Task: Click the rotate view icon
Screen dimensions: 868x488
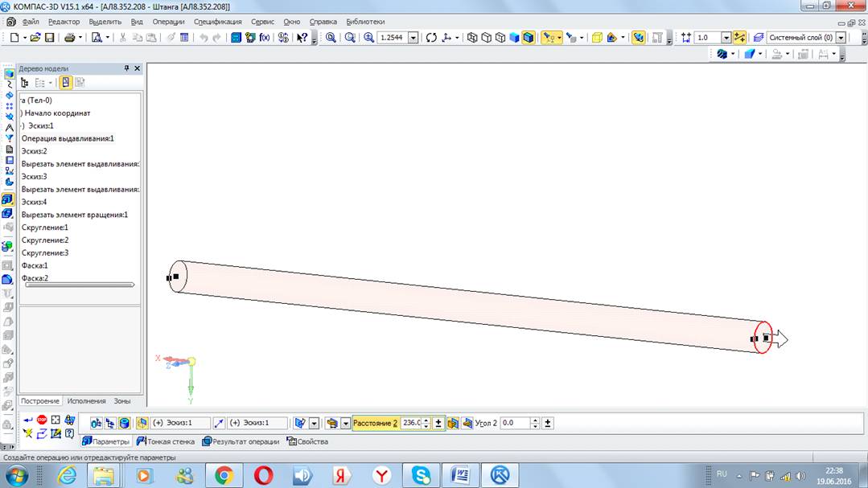Action: click(431, 38)
